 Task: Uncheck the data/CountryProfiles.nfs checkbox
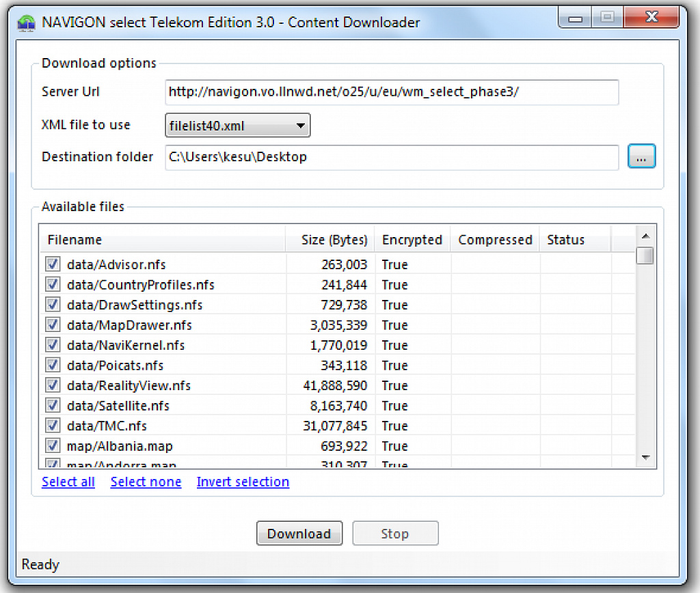point(53,284)
